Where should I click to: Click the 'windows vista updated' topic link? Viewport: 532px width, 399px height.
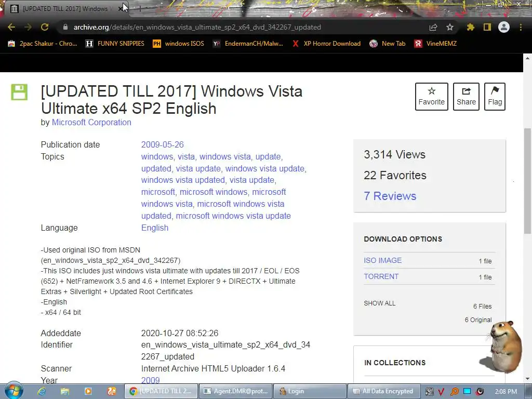click(183, 180)
